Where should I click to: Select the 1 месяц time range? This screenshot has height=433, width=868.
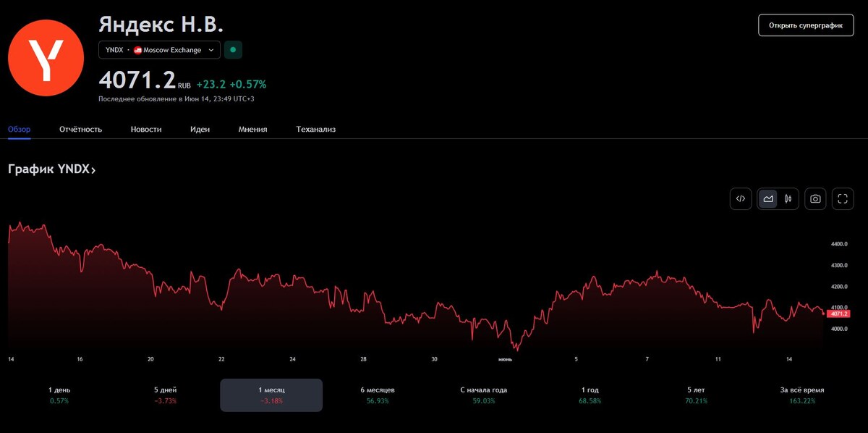(x=271, y=395)
